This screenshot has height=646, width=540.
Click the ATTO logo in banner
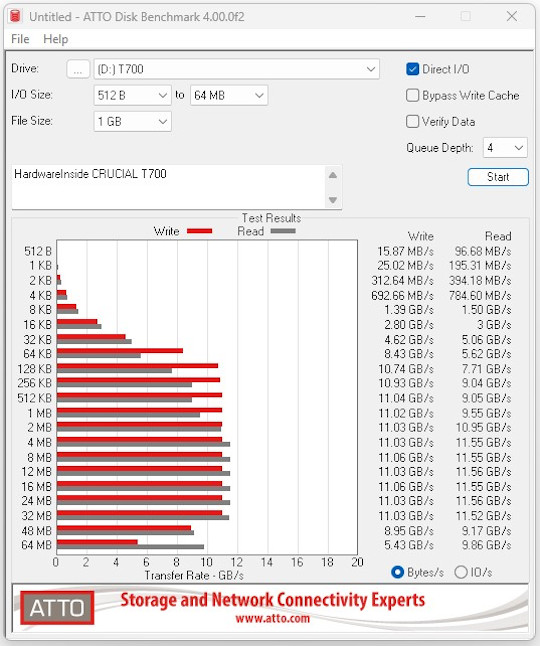(x=57, y=608)
